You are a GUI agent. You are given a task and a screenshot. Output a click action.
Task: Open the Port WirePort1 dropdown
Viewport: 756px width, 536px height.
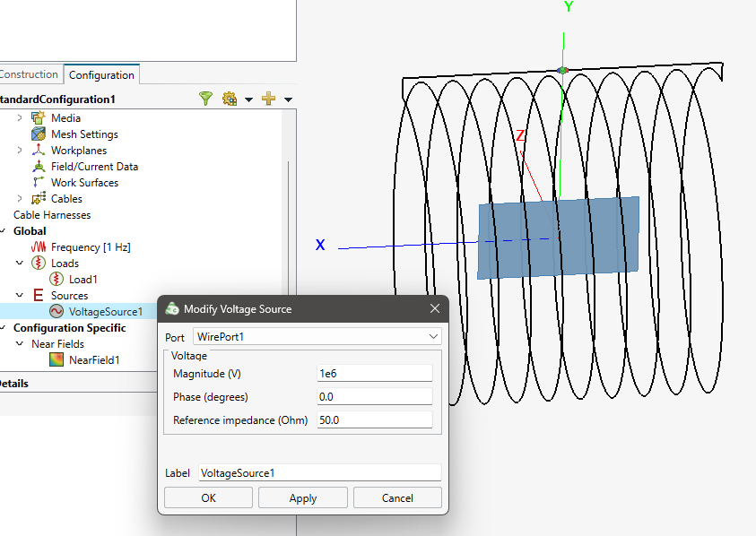(317, 336)
